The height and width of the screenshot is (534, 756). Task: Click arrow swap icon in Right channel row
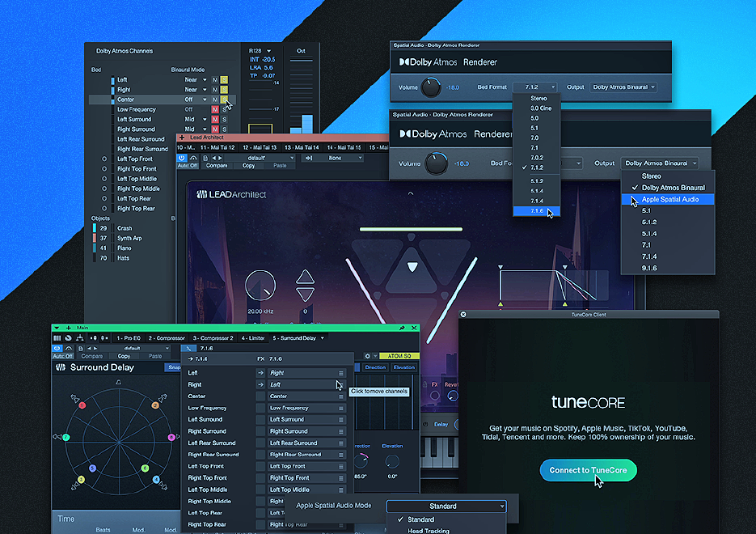point(260,384)
